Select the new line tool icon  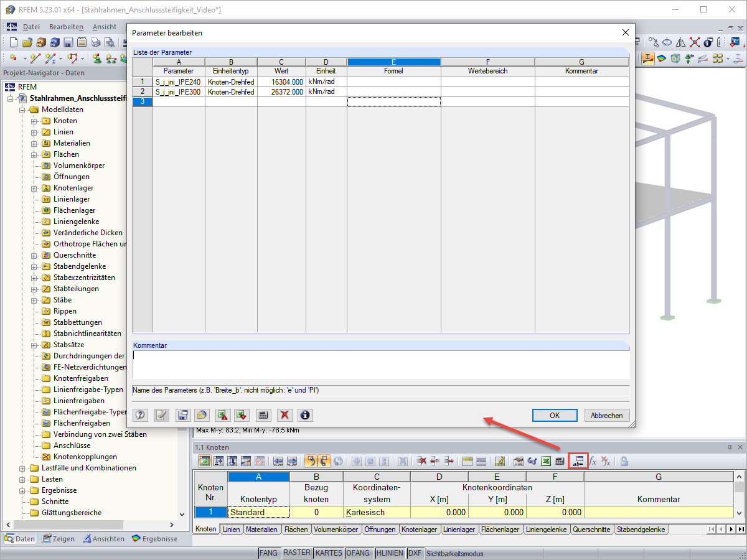[35, 58]
